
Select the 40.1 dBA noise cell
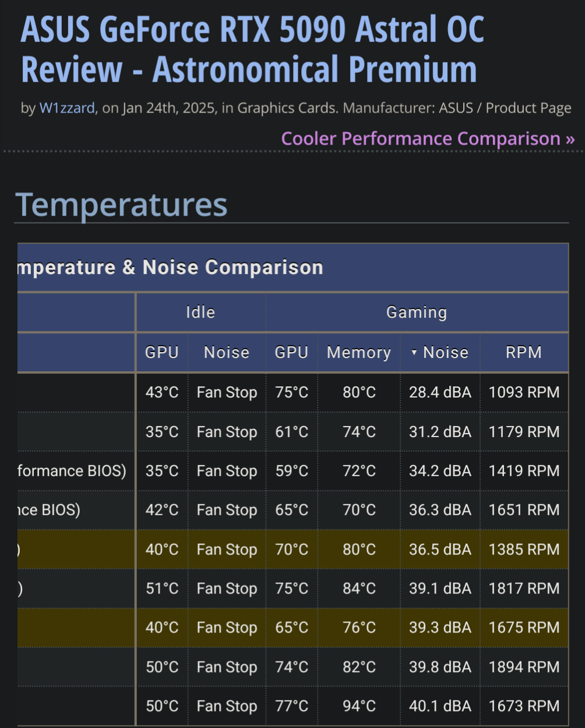[x=440, y=706]
